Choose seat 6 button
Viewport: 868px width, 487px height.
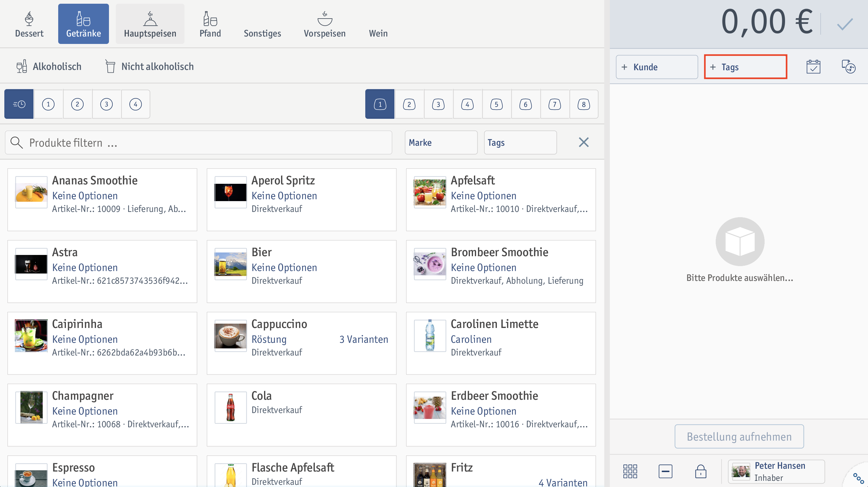tap(525, 104)
